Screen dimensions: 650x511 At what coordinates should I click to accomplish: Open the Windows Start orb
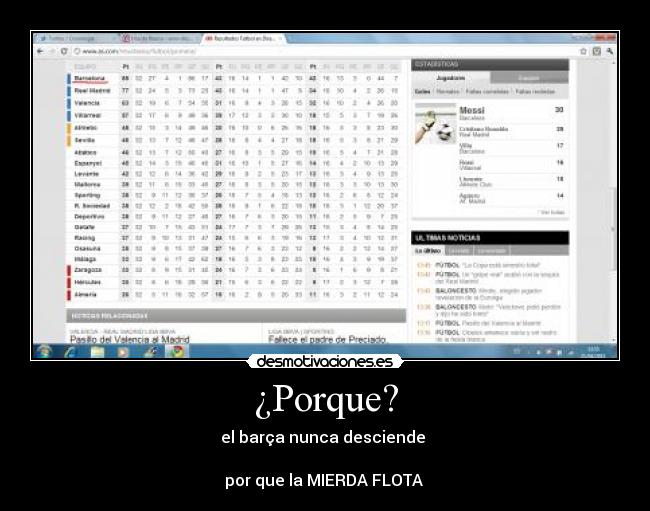pos(44,352)
